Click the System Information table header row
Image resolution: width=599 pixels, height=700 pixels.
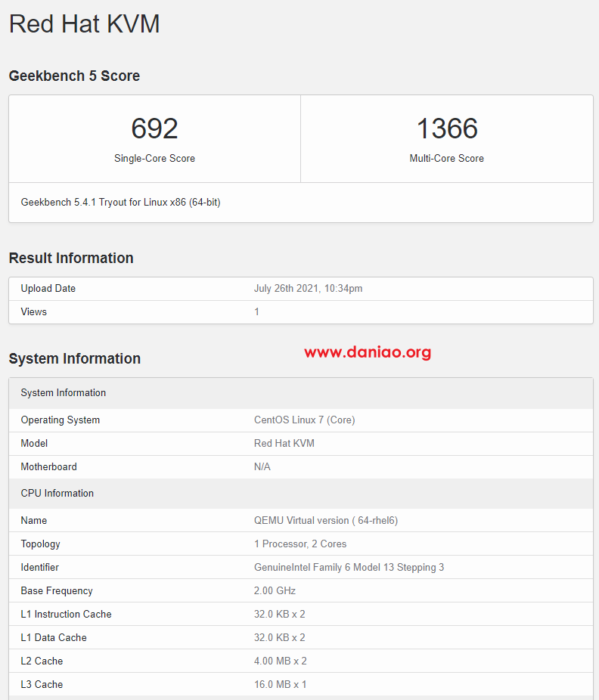point(301,393)
